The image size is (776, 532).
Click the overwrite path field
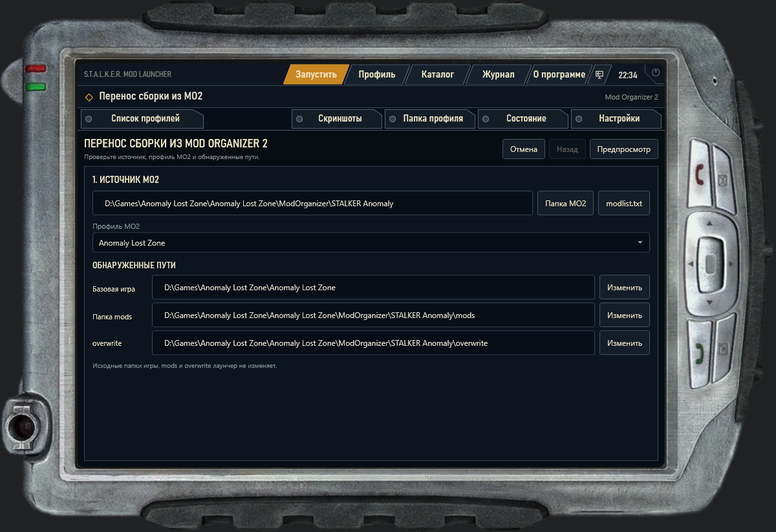point(373,343)
